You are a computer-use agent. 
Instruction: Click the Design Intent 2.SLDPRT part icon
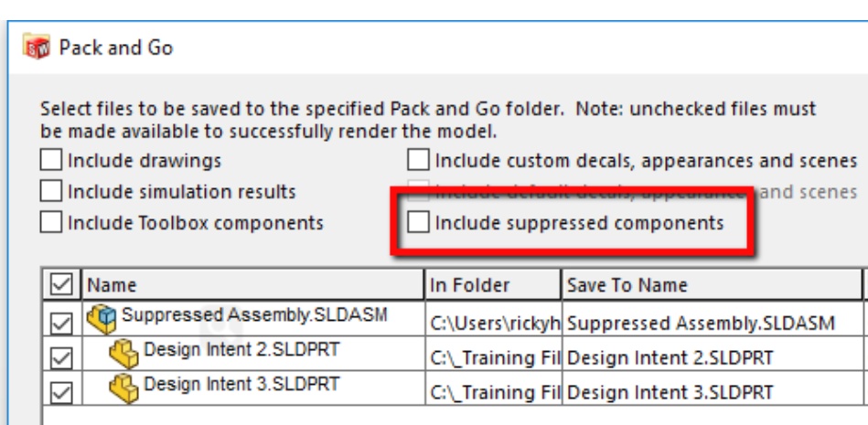123,355
